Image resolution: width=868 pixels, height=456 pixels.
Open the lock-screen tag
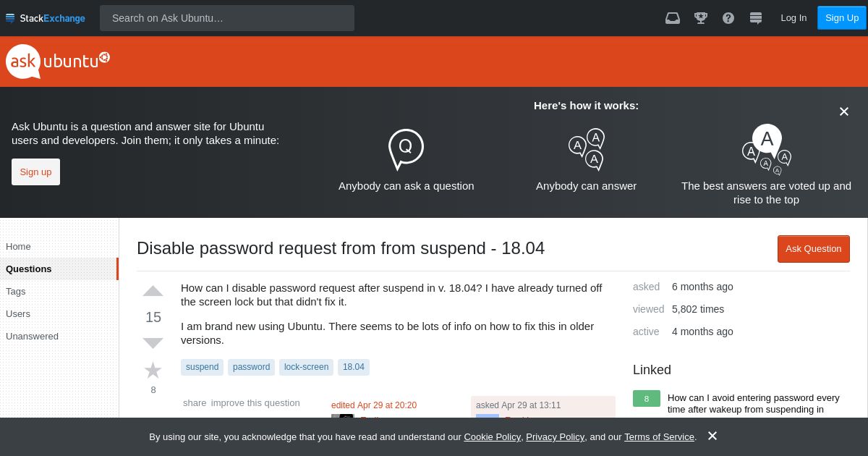(306, 367)
